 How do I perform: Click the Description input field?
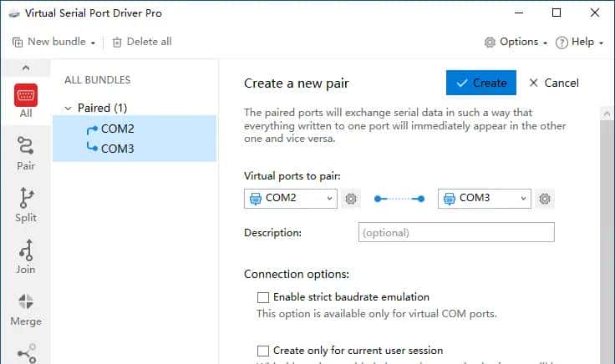click(x=456, y=233)
